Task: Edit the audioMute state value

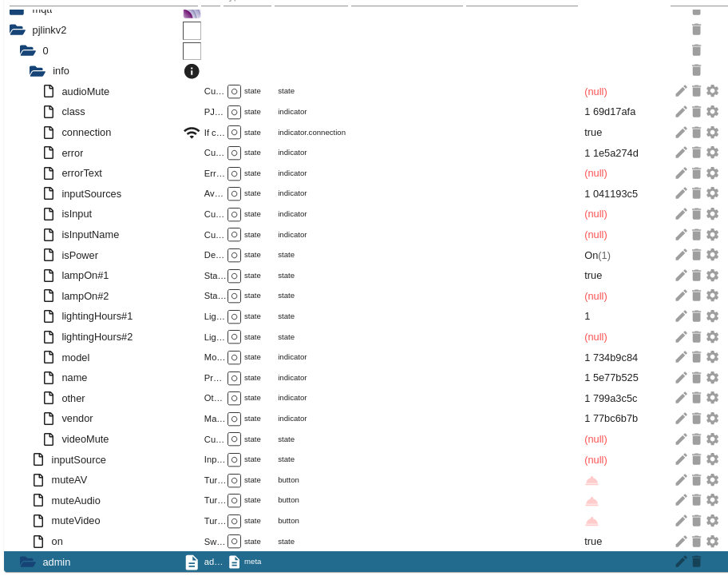Action: 681,91
